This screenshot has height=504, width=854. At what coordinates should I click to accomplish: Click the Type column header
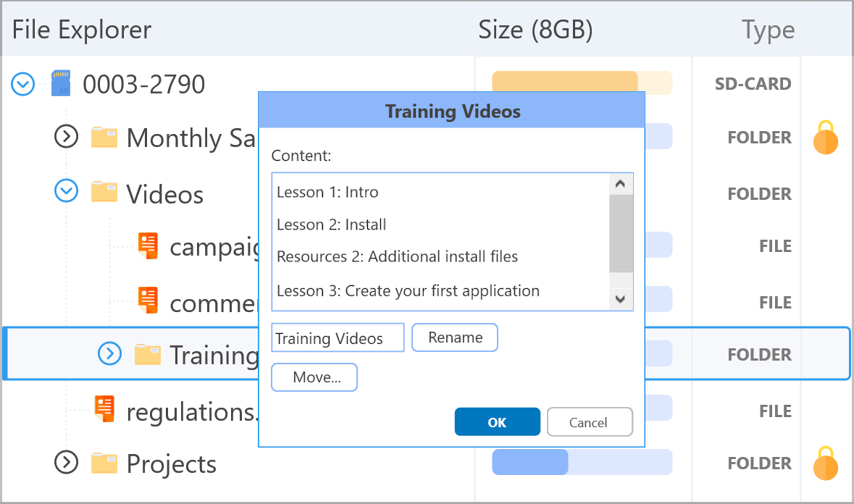(767, 30)
